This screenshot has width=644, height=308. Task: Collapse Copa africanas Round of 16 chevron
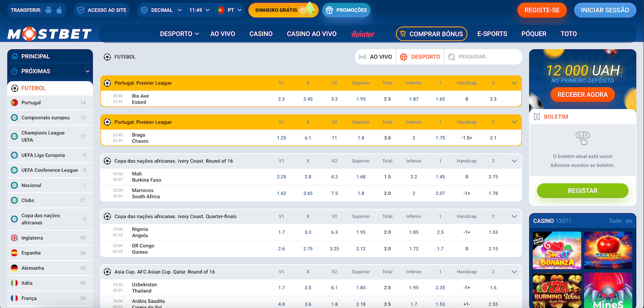(x=514, y=161)
